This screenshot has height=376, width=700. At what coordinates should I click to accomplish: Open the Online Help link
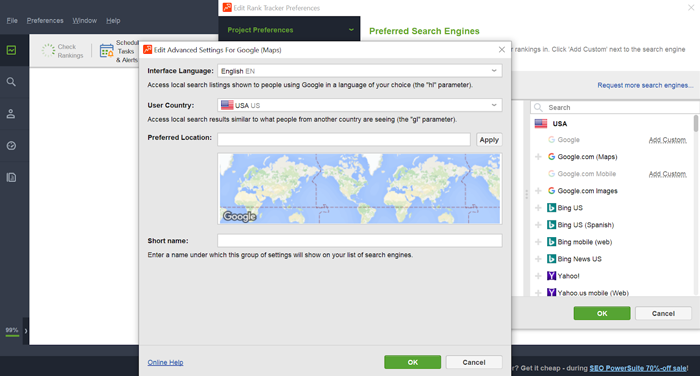point(165,362)
